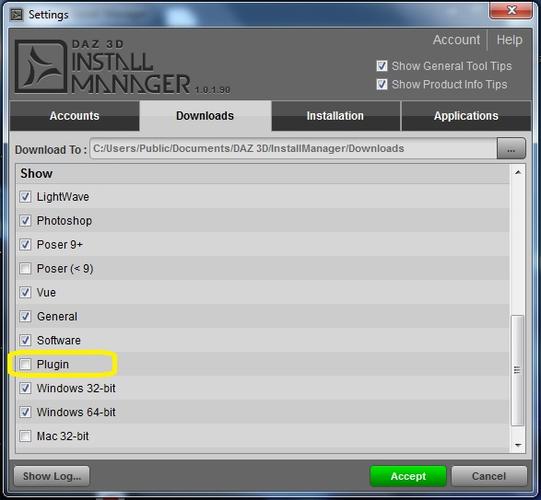The image size is (541, 500).
Task: Click the Show Log... button
Action: pyautogui.click(x=52, y=476)
